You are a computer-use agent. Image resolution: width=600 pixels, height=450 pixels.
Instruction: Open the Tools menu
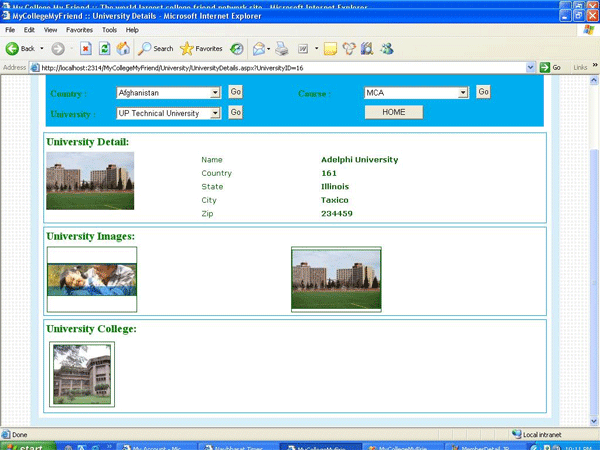109,30
